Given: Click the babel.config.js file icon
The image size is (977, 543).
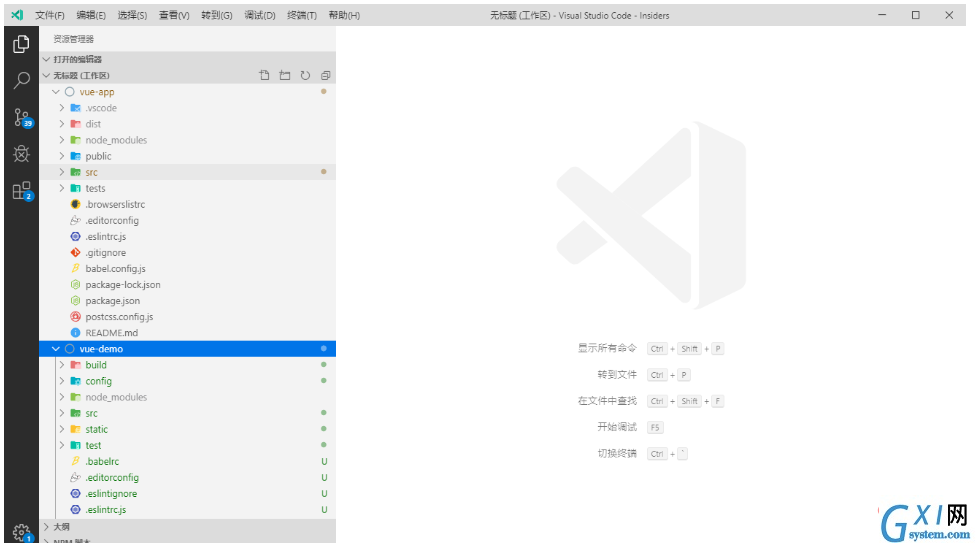Looking at the screenshot, I should point(75,268).
